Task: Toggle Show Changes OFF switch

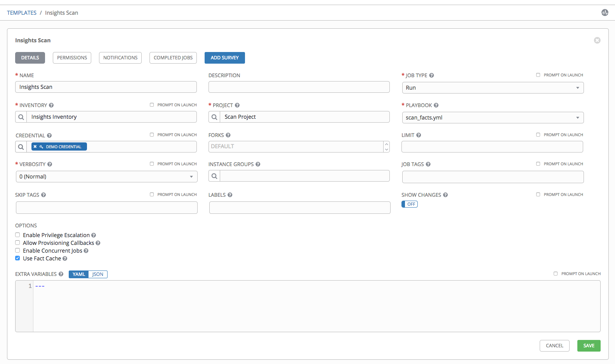Action: pyautogui.click(x=410, y=204)
